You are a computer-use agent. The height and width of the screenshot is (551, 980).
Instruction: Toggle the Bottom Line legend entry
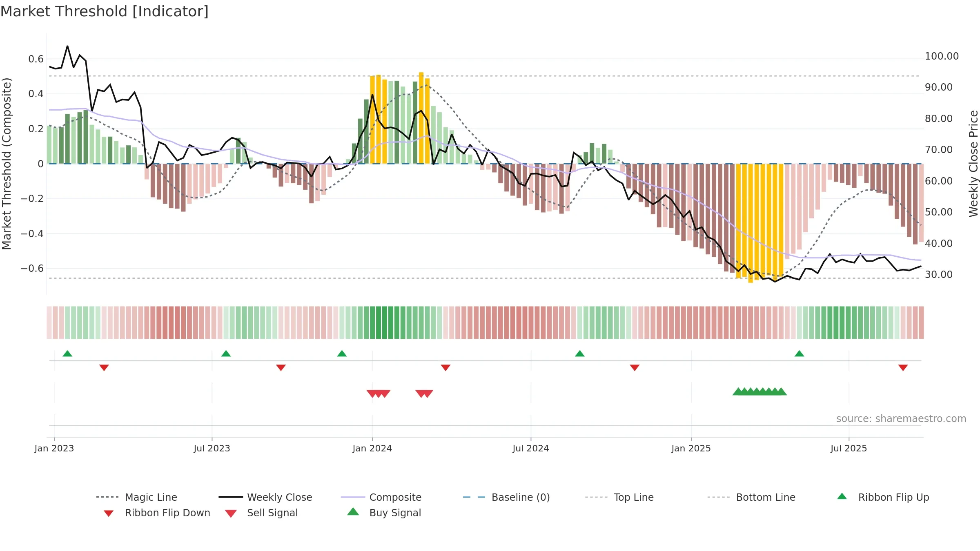click(x=751, y=497)
